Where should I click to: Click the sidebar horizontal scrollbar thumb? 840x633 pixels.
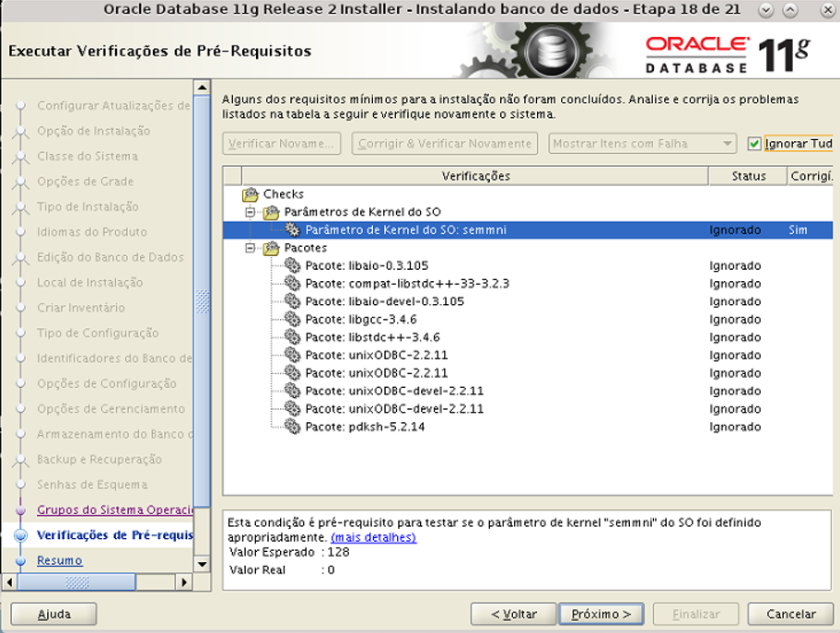tap(76, 581)
